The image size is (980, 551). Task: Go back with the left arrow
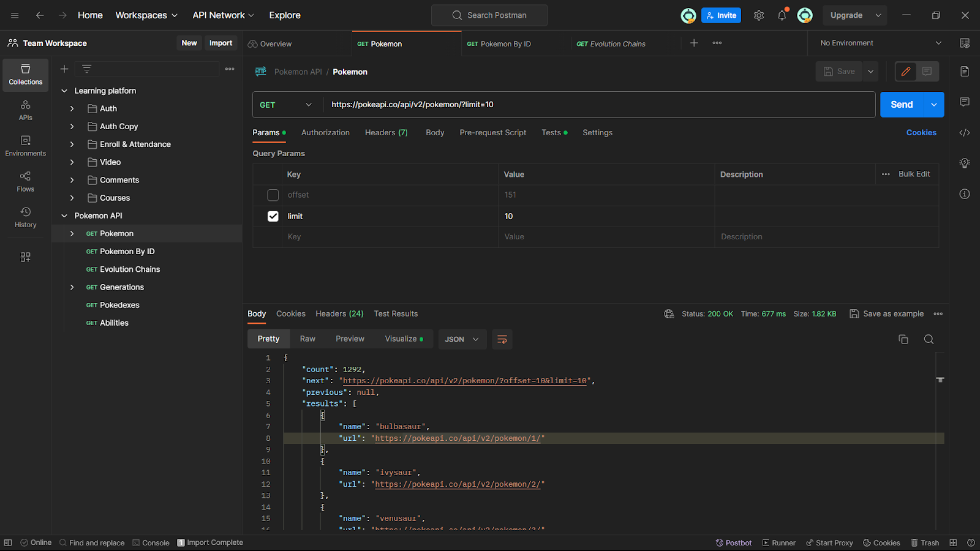pyautogui.click(x=40, y=15)
